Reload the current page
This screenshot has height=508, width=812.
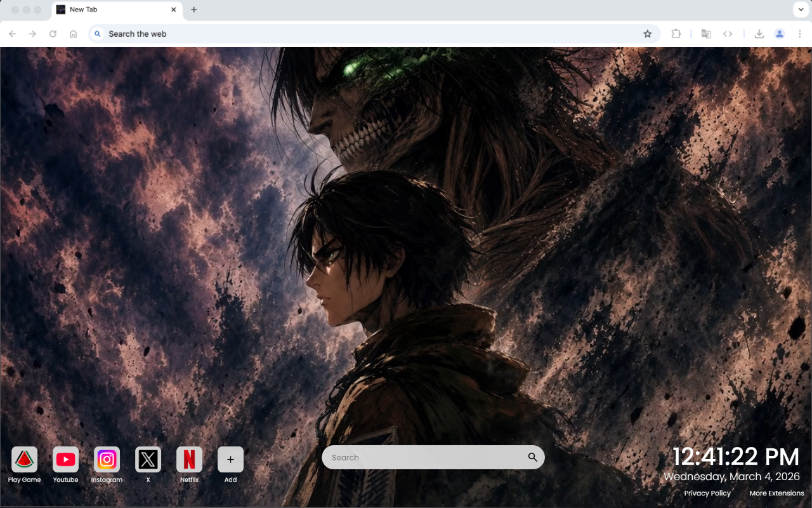click(53, 34)
